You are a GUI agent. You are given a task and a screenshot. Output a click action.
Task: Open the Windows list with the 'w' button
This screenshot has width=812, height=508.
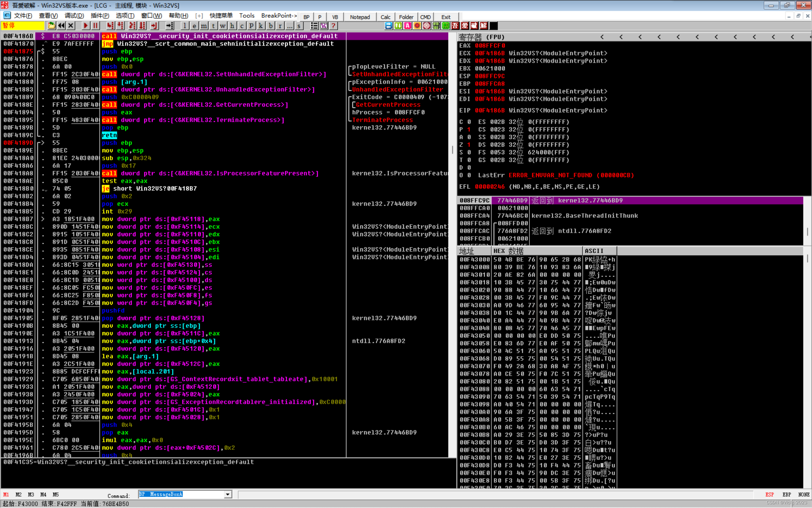pyautogui.click(x=223, y=25)
